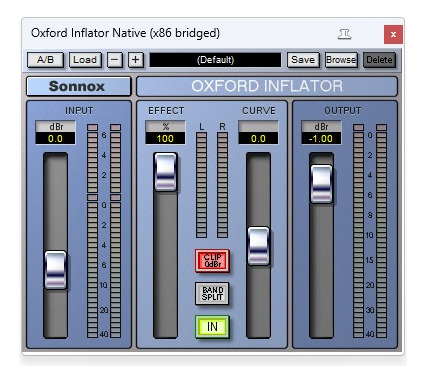Toggle the BAND SPLIT button
Viewport: 426px width, 383px height.
[x=212, y=294]
